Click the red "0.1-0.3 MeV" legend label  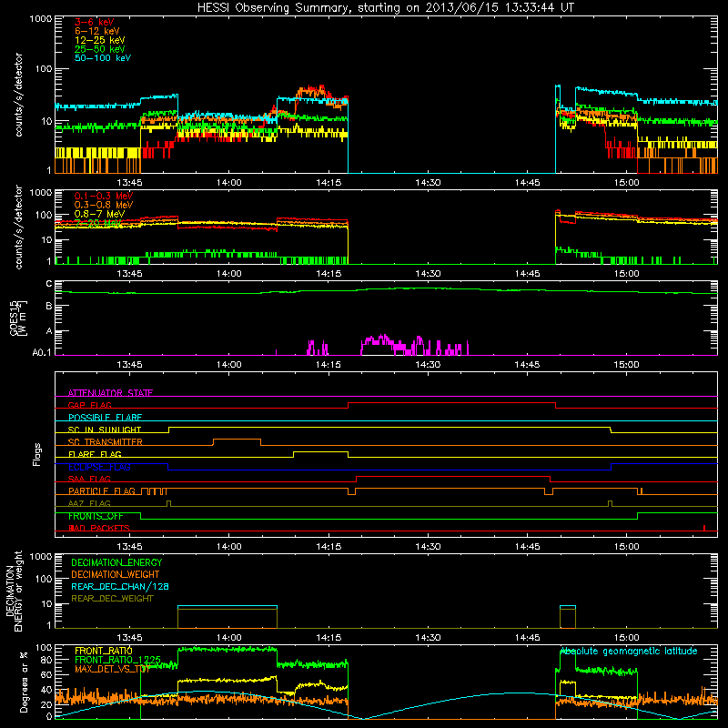(x=104, y=196)
